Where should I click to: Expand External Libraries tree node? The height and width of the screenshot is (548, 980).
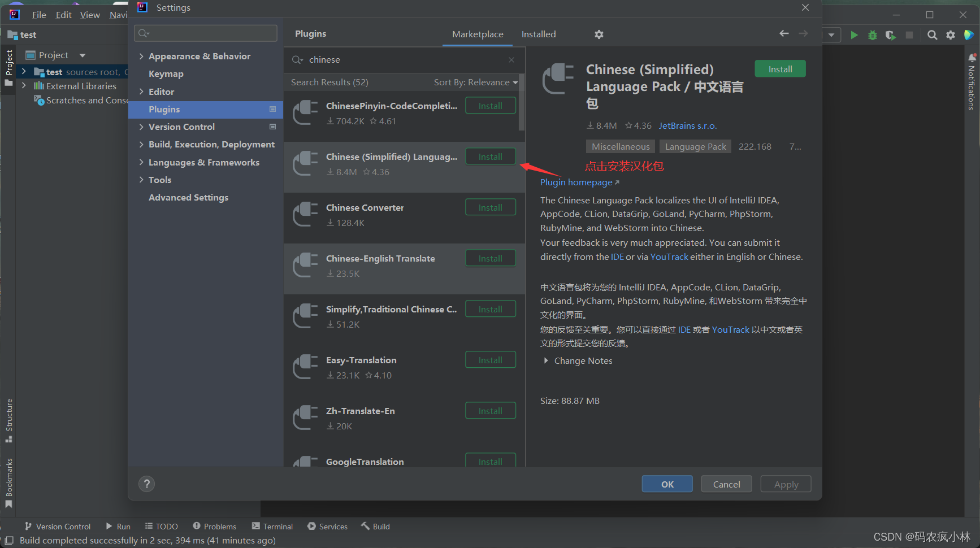point(24,86)
